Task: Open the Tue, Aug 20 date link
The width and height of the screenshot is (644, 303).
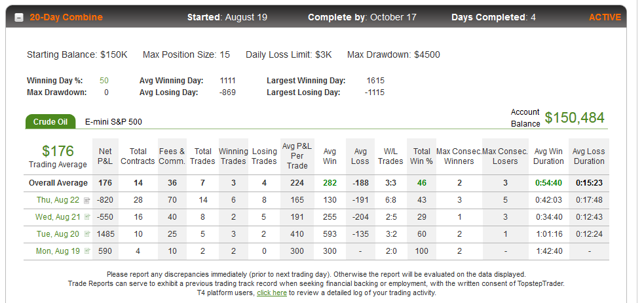Action: pyautogui.click(x=58, y=233)
